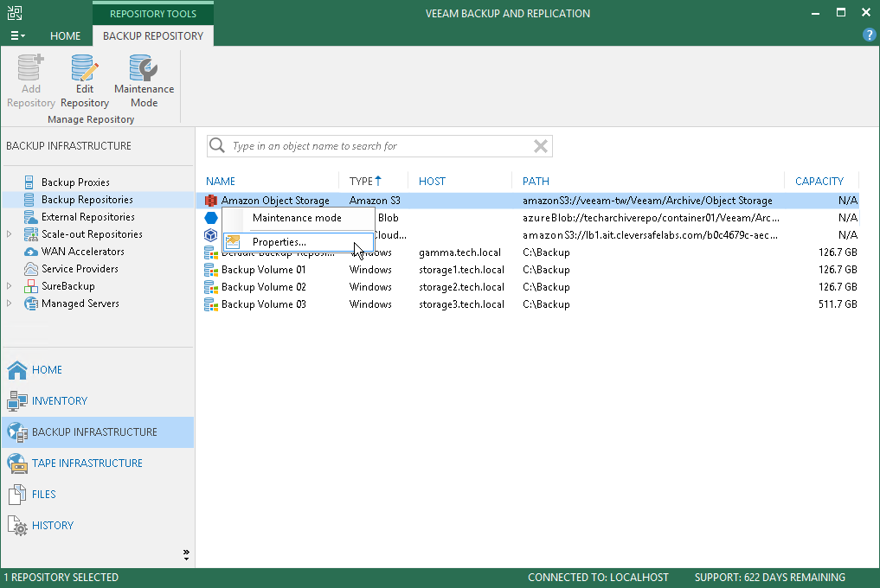Click the azureBlob path cell
880x588 pixels.
651,218
